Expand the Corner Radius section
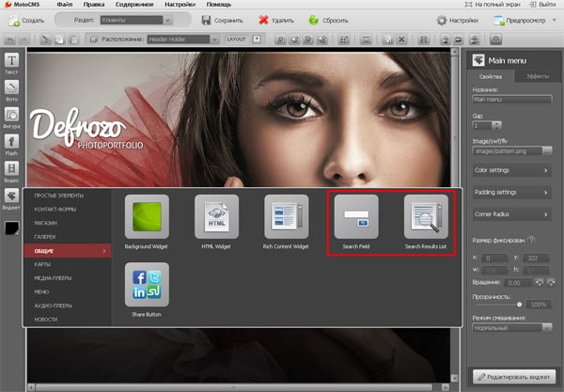This screenshot has height=392, width=564. pyautogui.click(x=512, y=214)
